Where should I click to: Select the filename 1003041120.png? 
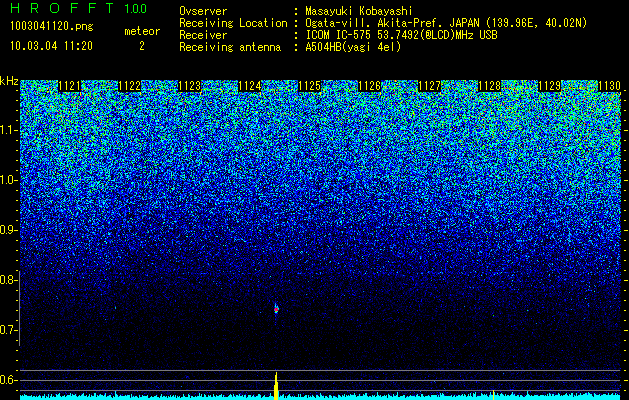[52, 26]
